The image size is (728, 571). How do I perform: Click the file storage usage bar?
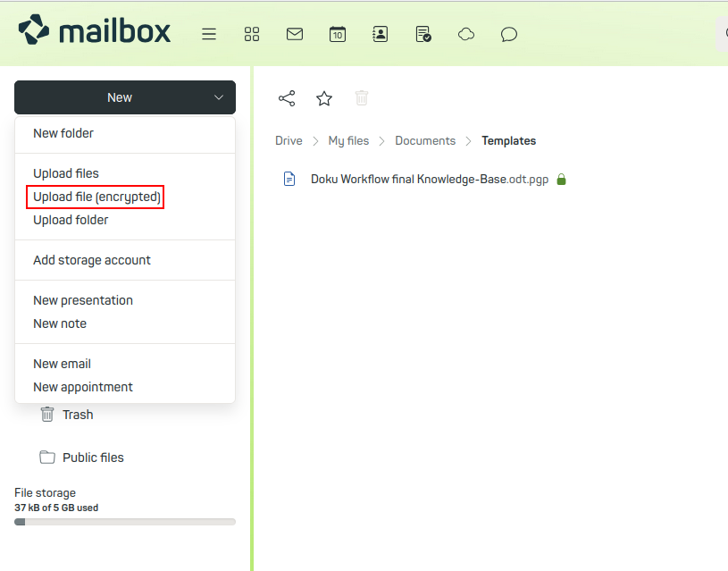124,522
